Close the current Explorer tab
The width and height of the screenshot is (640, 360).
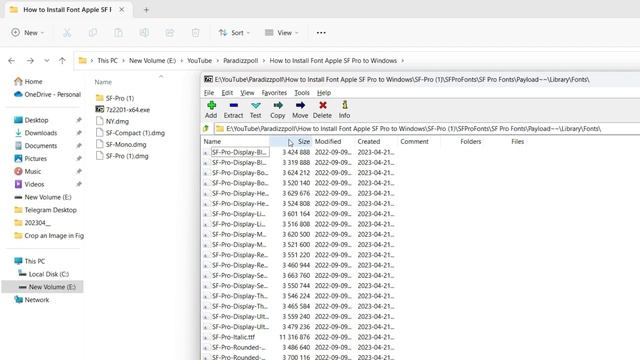click(x=122, y=9)
